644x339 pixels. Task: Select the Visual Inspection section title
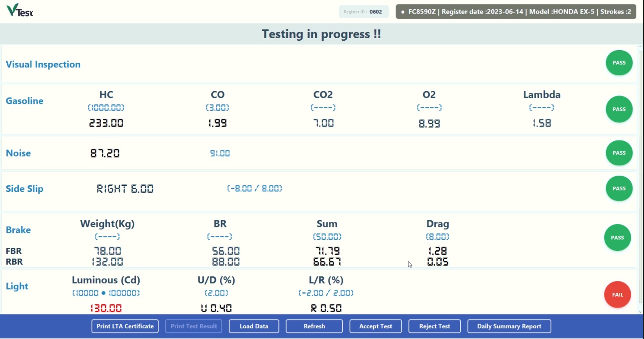click(43, 64)
